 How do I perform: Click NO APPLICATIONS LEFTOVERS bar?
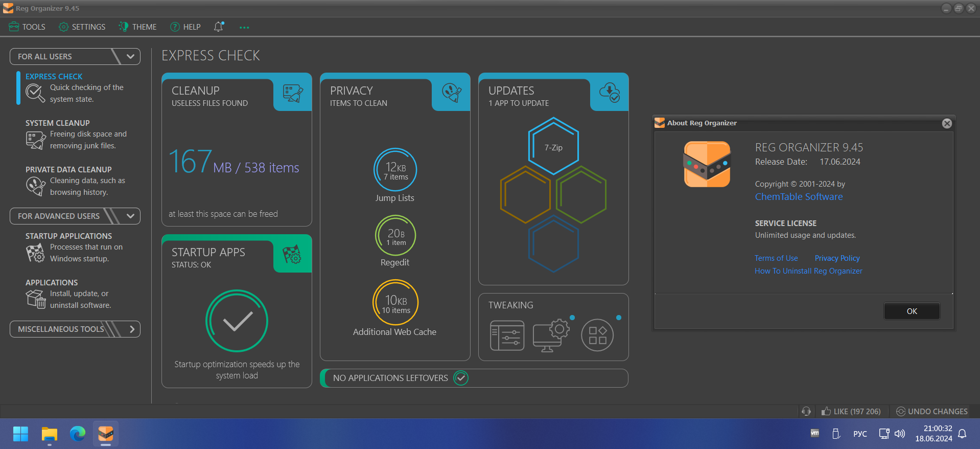pos(474,378)
